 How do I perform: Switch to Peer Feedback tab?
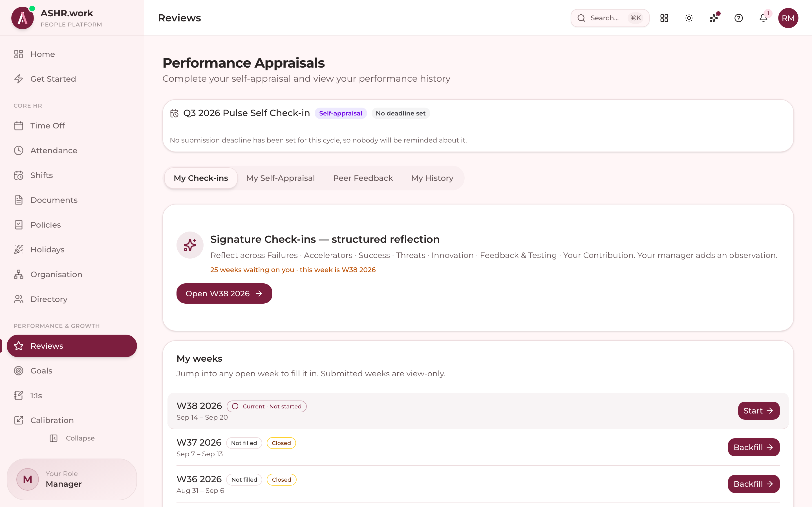[363, 178]
